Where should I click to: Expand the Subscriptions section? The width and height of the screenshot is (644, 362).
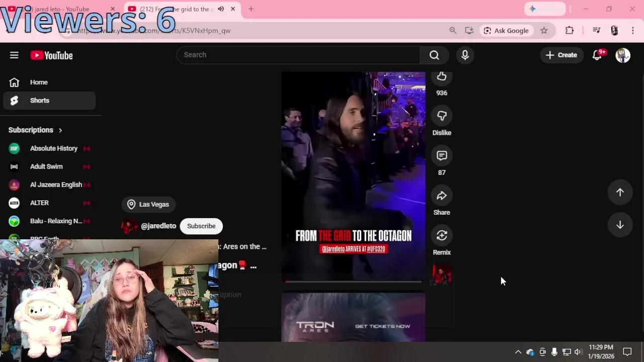35,130
